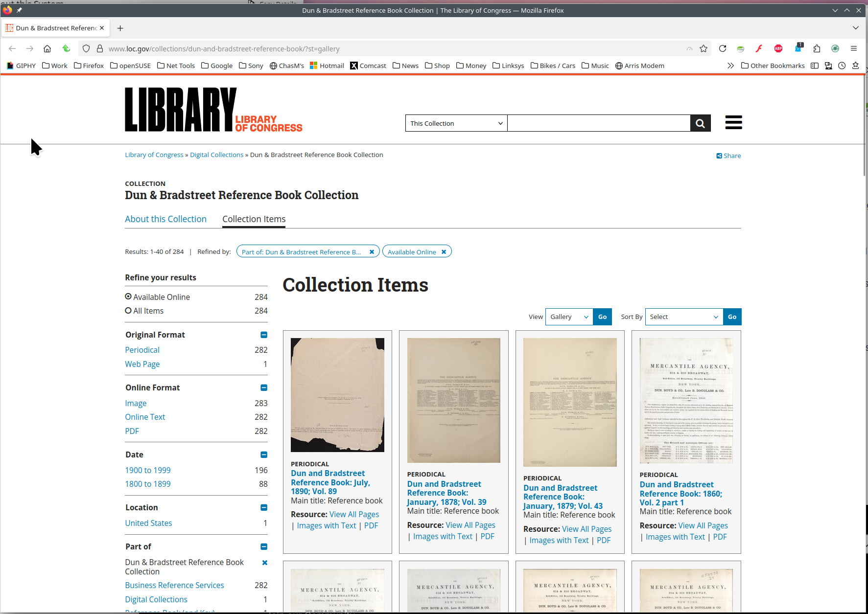868x614 pixels.
Task: Remove Dun & Bradstreet Reference Book Collection facet
Action: 265,563
